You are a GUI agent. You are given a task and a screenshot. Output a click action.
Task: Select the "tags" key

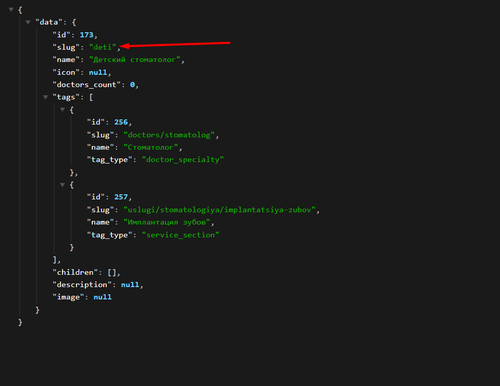pyautogui.click(x=66, y=97)
